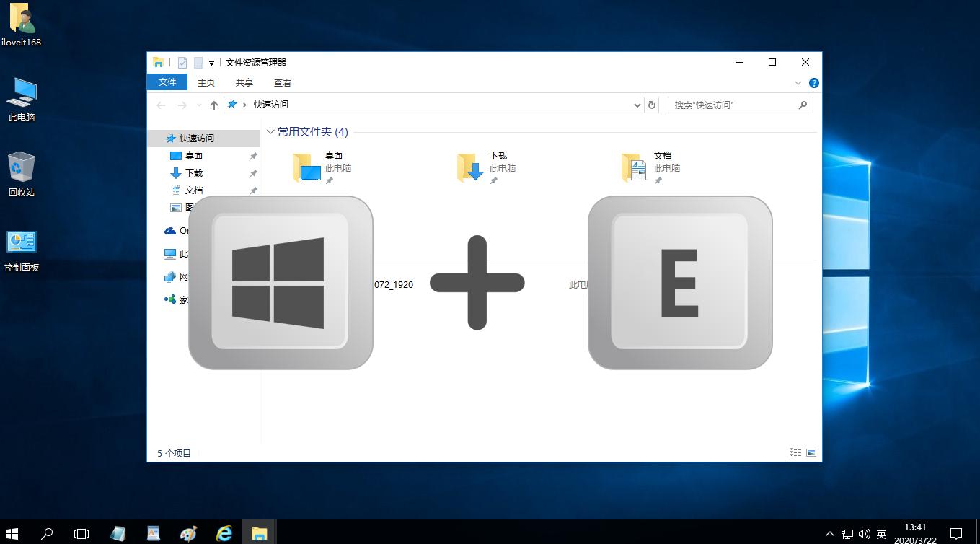The width and height of the screenshot is (980, 544).
Task: Click the refresh icon in the address bar
Action: coord(651,105)
